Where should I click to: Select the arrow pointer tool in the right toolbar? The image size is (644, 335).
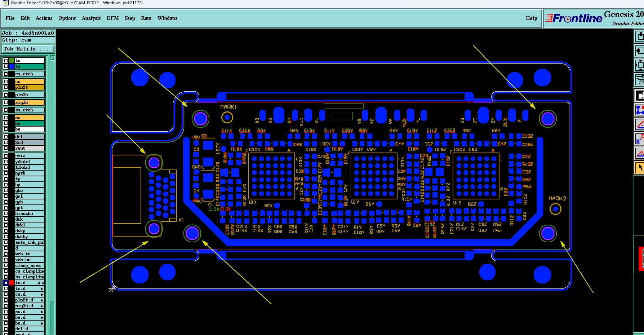click(x=639, y=168)
